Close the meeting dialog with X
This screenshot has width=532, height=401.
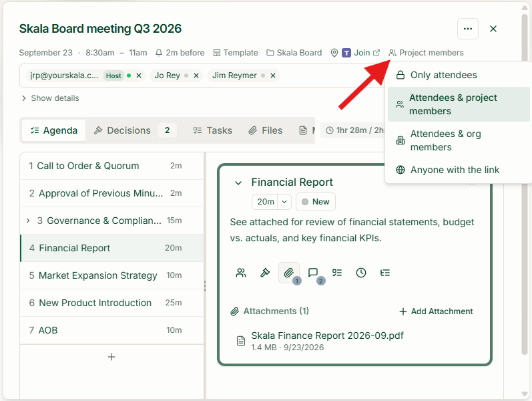click(493, 29)
